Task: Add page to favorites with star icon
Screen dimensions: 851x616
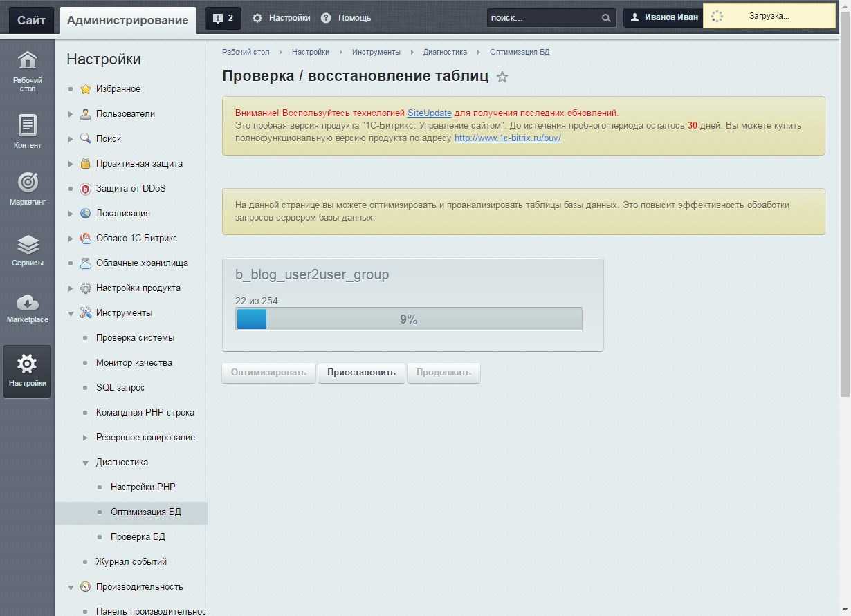Action: pyautogui.click(x=502, y=77)
